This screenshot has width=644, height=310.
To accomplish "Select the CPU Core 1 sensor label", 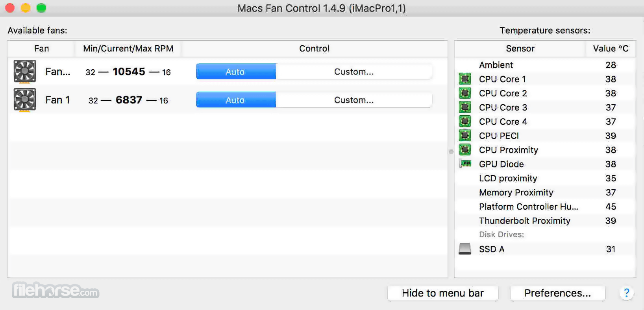I will coord(502,79).
